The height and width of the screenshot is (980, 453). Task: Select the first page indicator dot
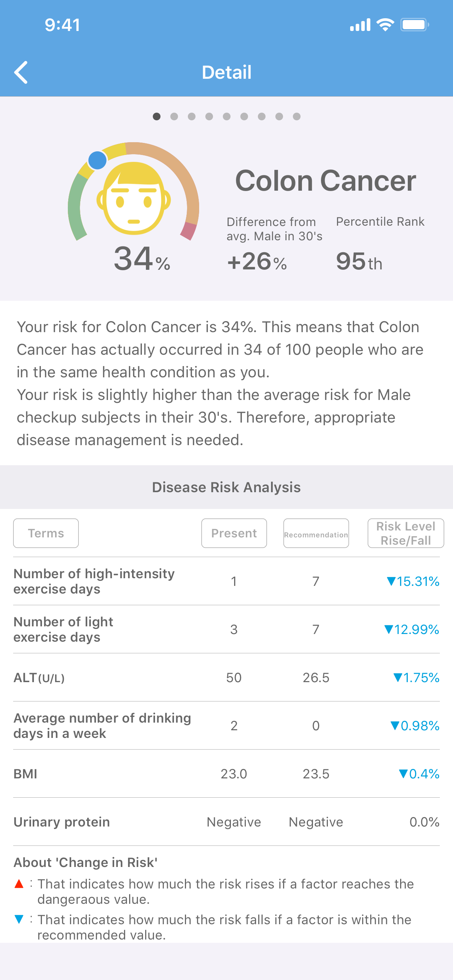(x=156, y=116)
